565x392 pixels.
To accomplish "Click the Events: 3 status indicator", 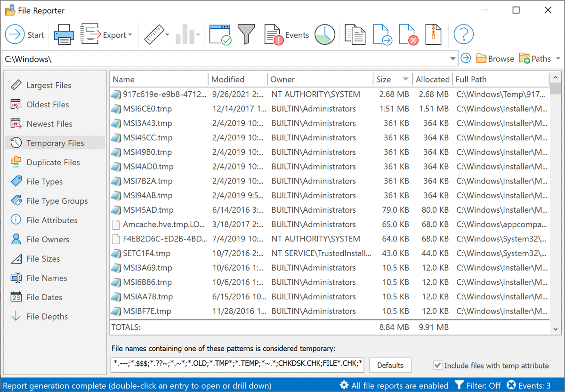I will click(528, 385).
